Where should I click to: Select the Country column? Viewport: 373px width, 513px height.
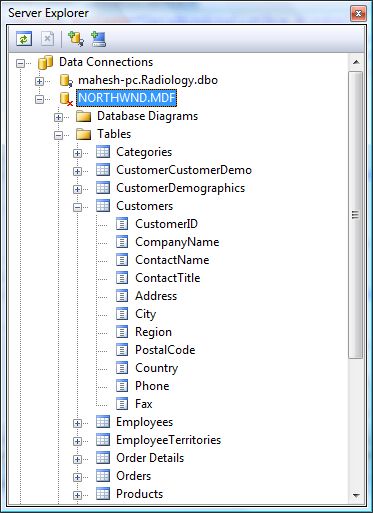click(156, 368)
